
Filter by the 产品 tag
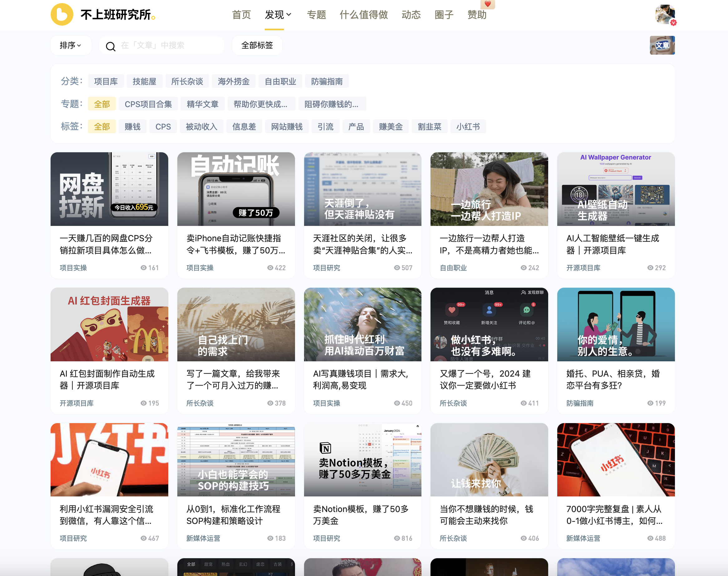pos(356,126)
